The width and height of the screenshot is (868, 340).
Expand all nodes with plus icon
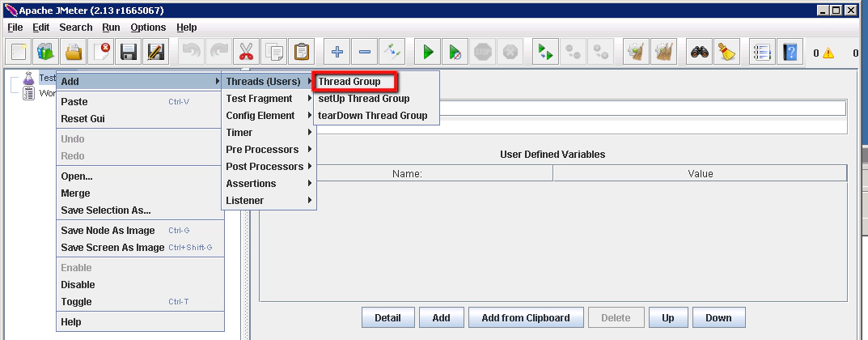point(337,52)
